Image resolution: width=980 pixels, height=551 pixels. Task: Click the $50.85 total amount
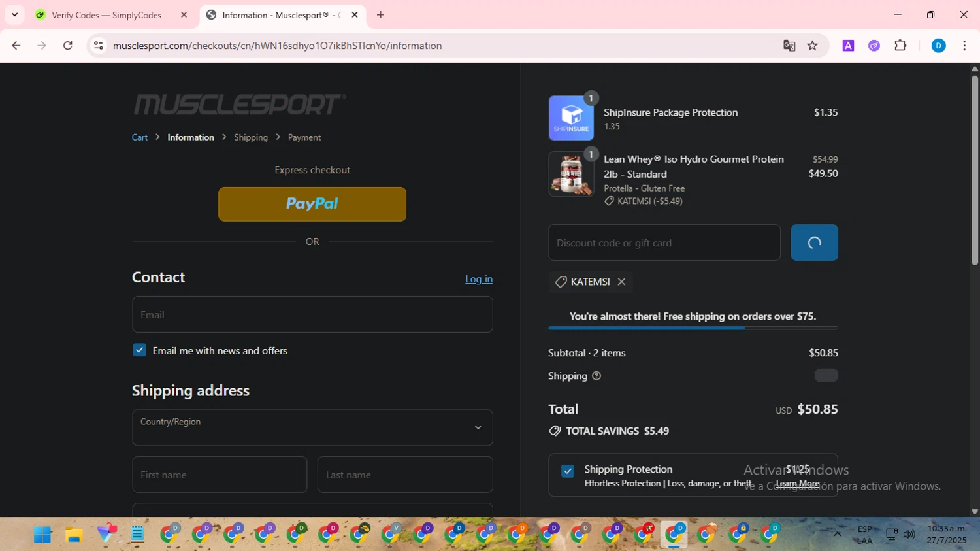tap(817, 409)
